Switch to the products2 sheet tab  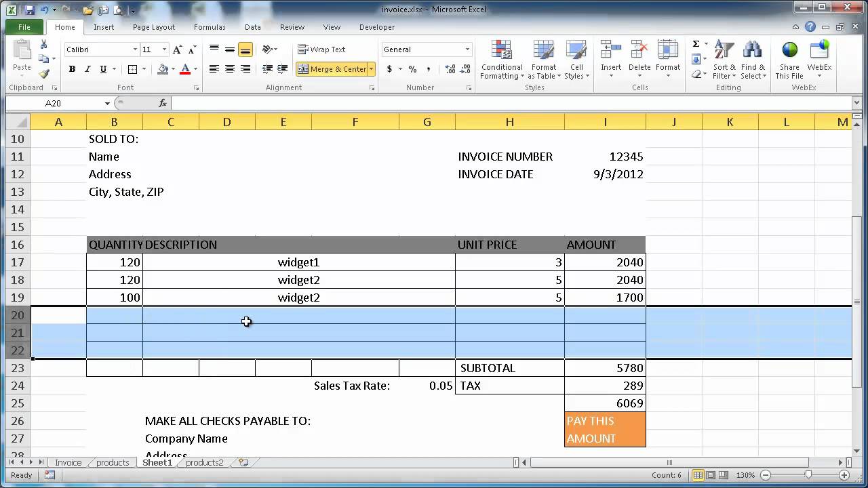(204, 462)
